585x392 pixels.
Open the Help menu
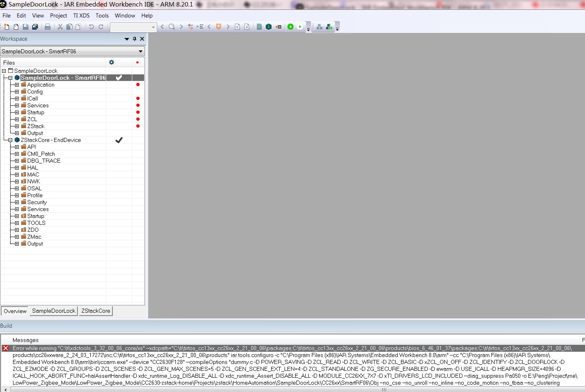pyautogui.click(x=147, y=15)
